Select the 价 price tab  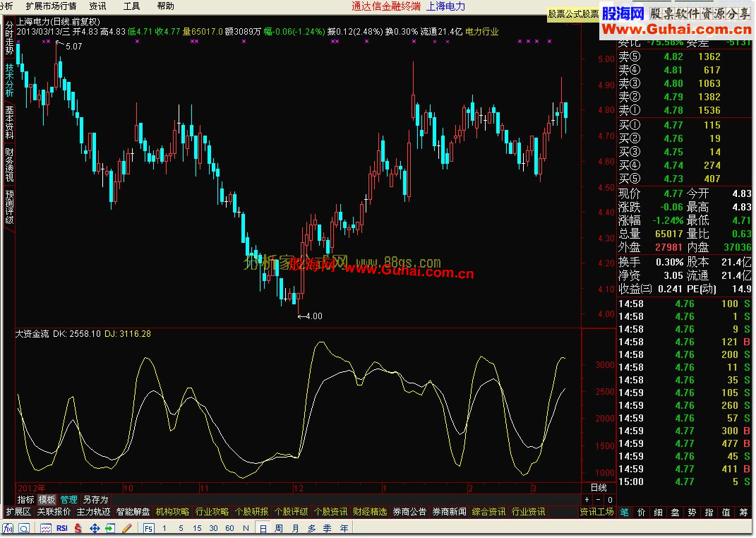[x=641, y=513]
